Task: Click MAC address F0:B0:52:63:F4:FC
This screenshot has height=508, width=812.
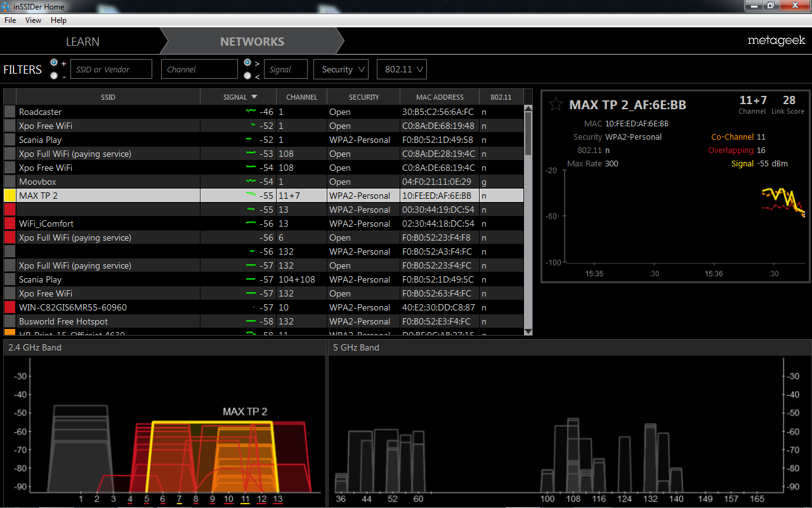Action: [x=437, y=293]
